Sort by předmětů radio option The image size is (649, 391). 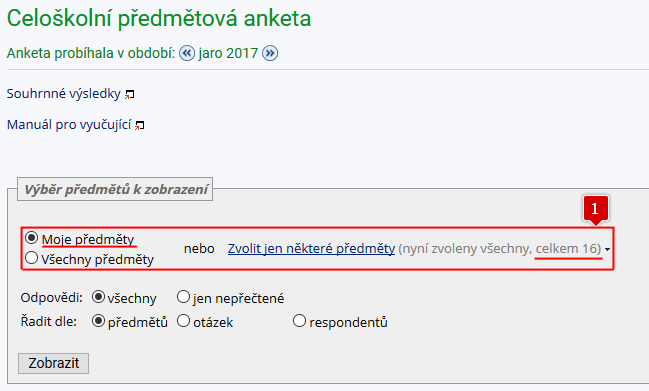click(98, 321)
